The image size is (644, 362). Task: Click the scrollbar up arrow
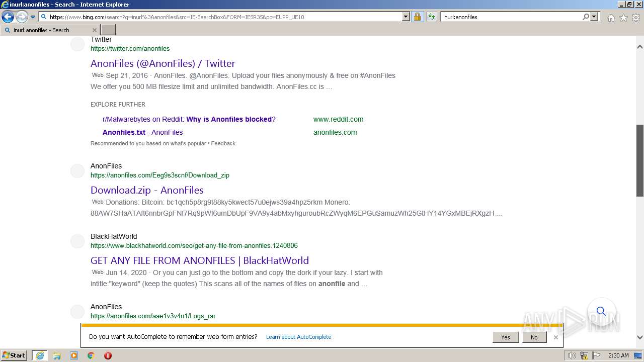[639, 47]
